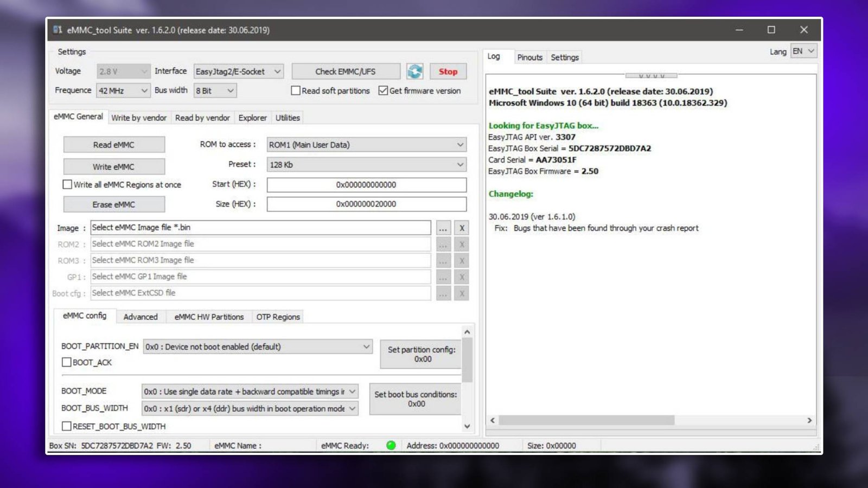Click the red Stop button
868x488 pixels.
[448, 71]
